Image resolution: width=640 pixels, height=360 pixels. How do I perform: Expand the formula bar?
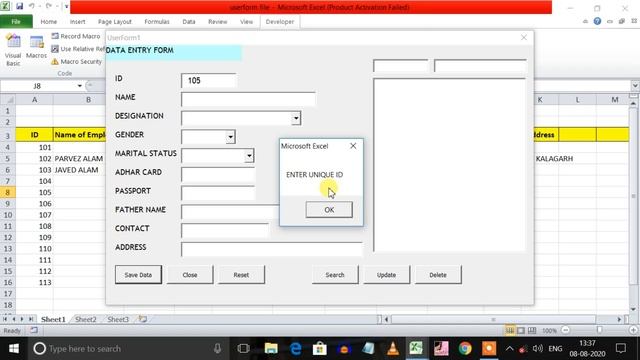(635, 86)
